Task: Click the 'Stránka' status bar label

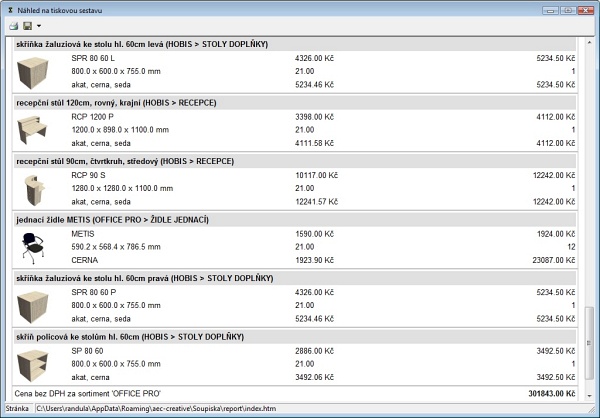Action: coord(17,408)
